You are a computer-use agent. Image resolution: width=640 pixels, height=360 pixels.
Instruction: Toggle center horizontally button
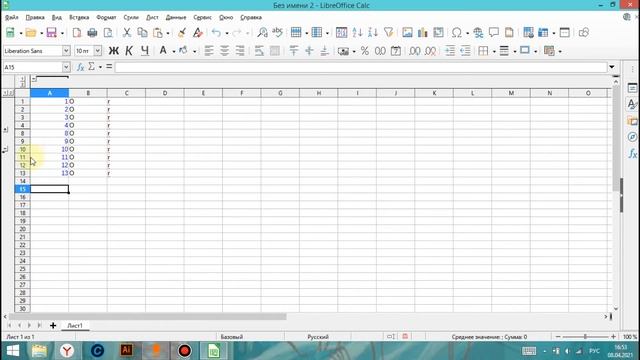[x=224, y=51]
